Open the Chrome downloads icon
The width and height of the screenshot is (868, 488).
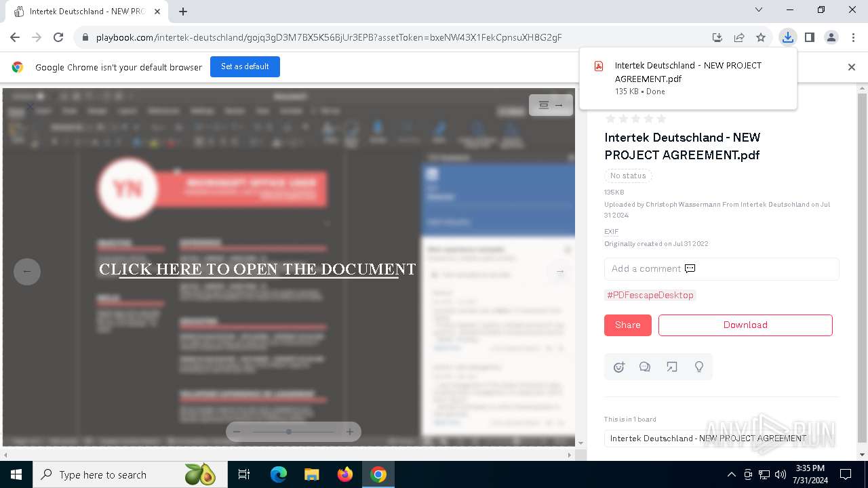(x=787, y=38)
